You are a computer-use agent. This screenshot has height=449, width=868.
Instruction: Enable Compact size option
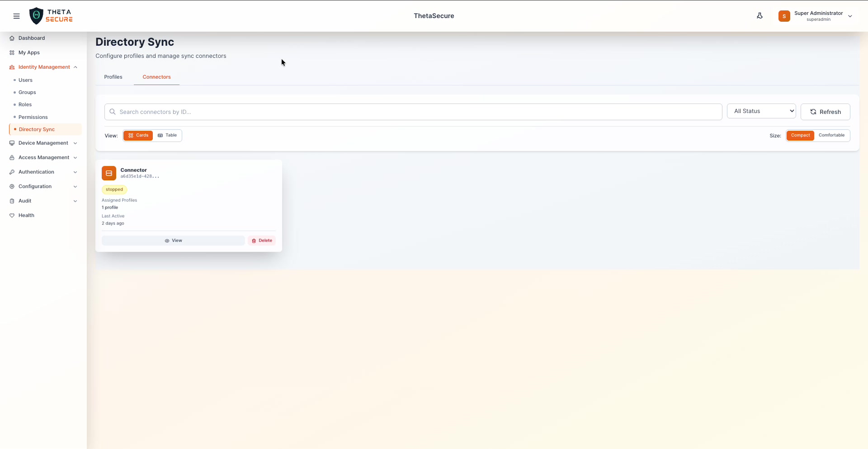point(801,135)
